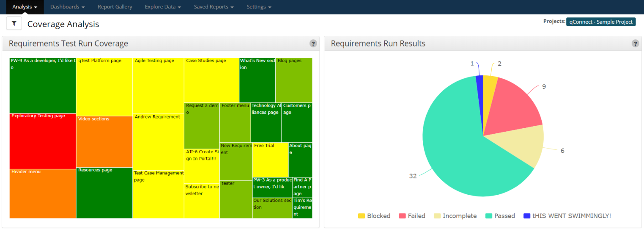Select the pink Failed pie slice
644x229 pixels.
(x=516, y=106)
